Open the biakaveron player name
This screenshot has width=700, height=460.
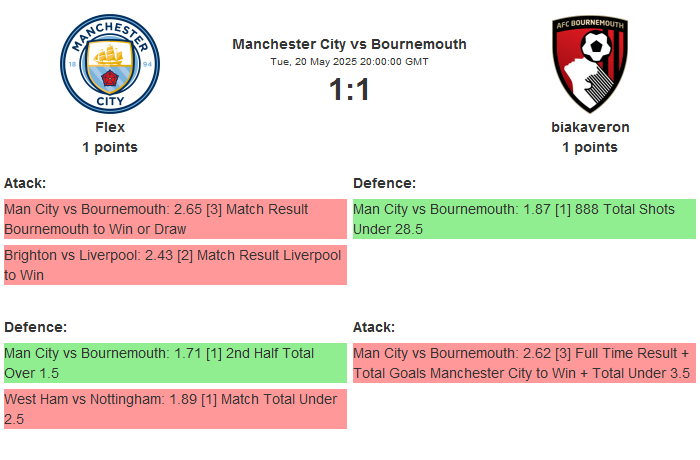click(x=590, y=127)
